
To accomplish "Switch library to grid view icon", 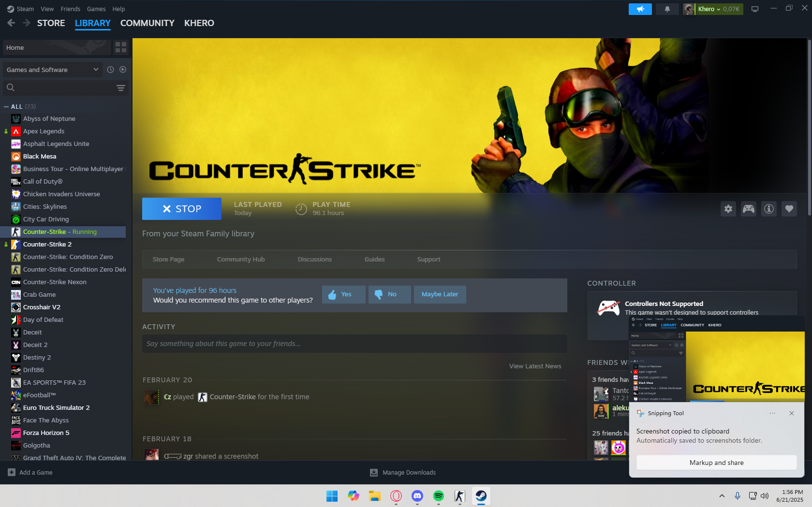I will click(x=121, y=47).
